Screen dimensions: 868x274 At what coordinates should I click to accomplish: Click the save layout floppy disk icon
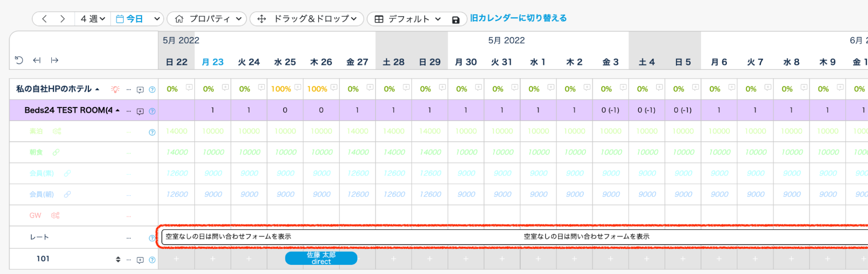pos(455,20)
